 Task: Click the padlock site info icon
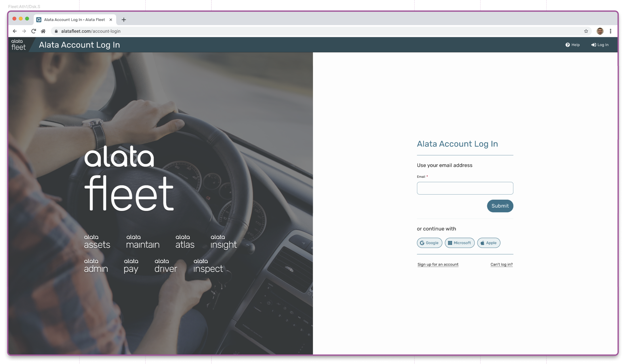click(x=56, y=31)
